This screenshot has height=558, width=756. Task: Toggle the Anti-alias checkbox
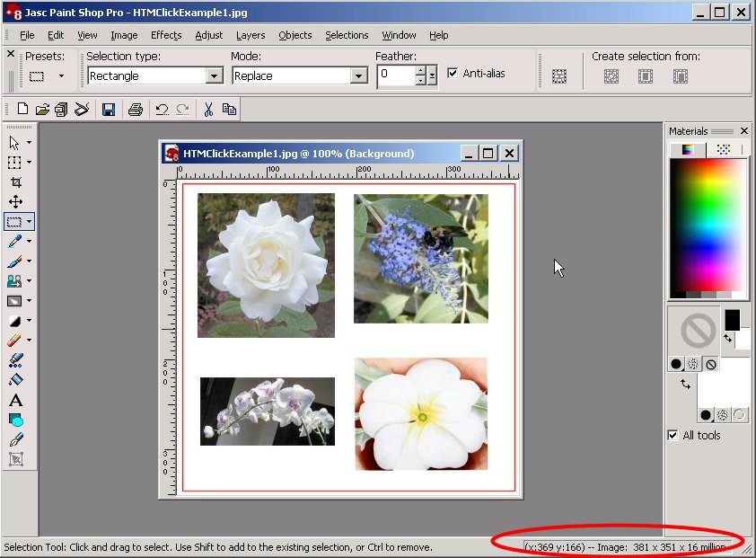[453, 74]
